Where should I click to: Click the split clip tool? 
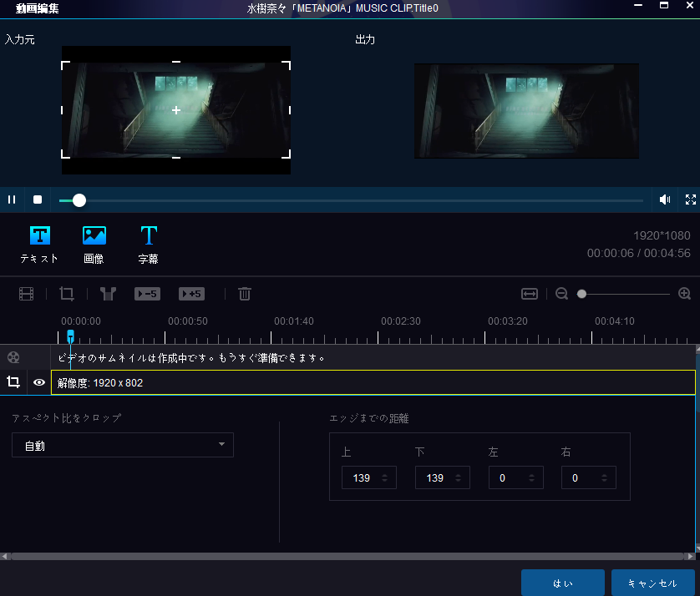pyautogui.click(x=108, y=294)
